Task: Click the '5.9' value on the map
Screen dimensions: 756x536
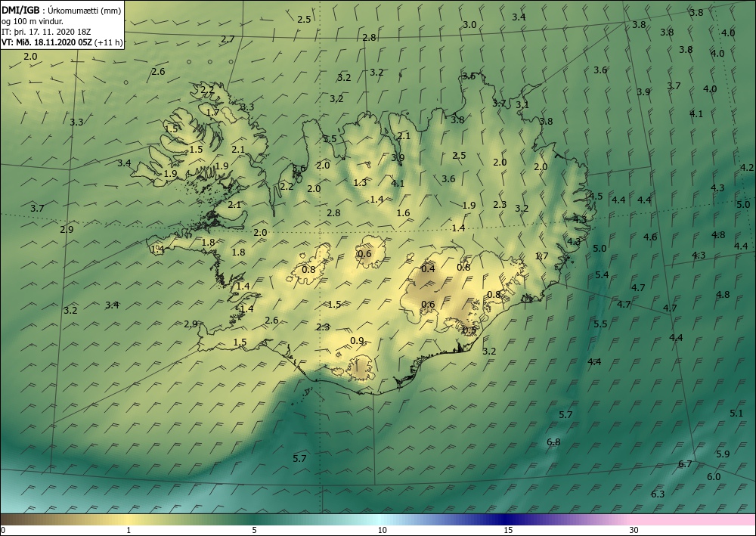Action: (723, 454)
